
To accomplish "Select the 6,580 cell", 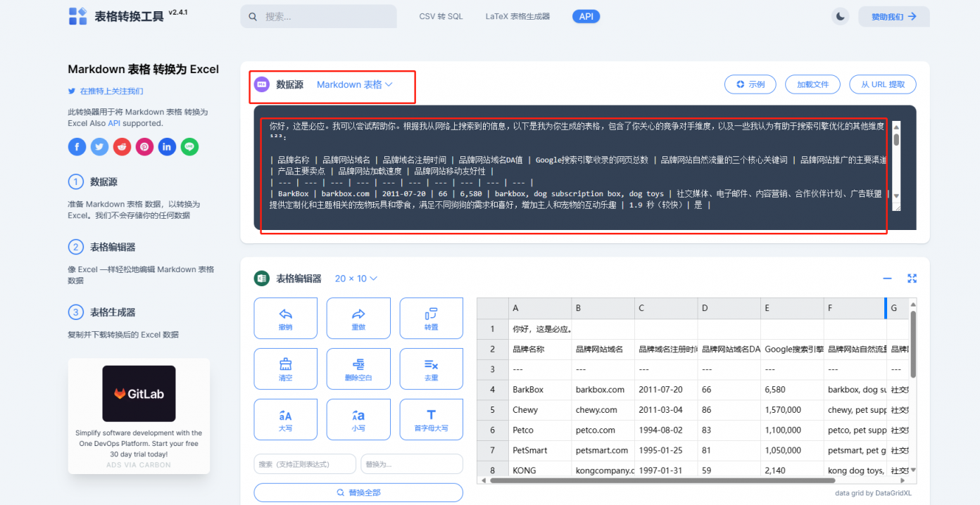I will [x=792, y=390].
